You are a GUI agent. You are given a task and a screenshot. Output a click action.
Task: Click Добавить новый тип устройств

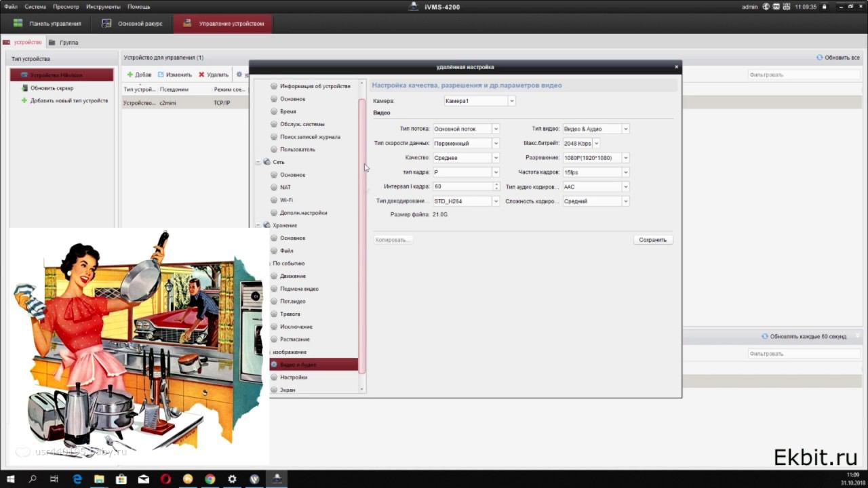point(64,100)
